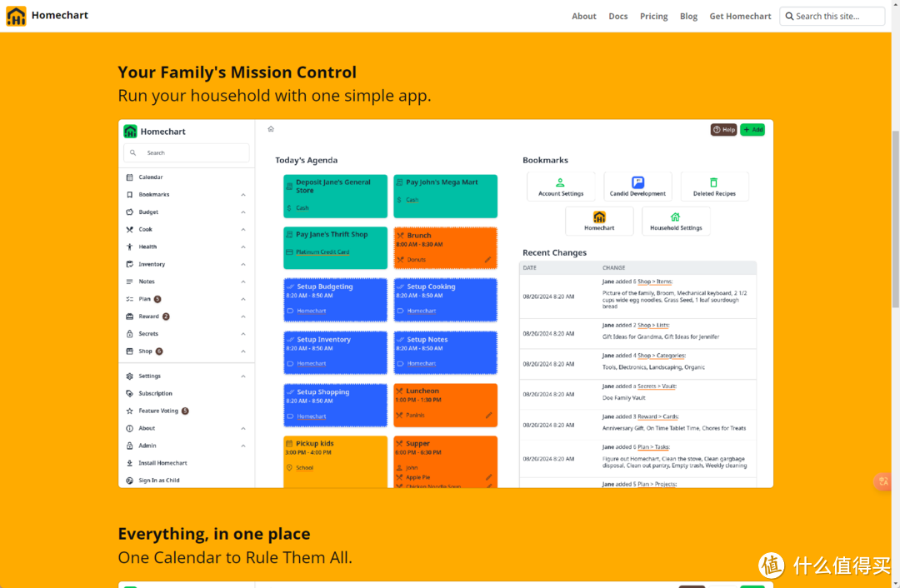Open the Pricing menu item
Viewport: 900px width, 588px height.
point(654,16)
